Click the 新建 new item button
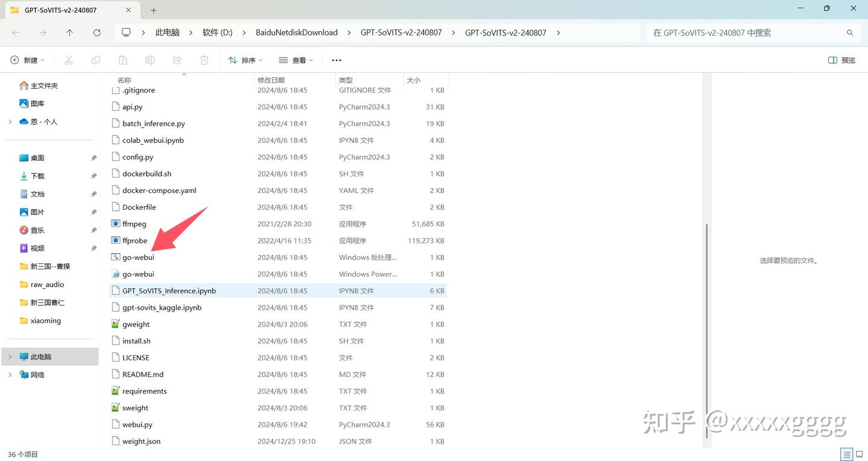The width and height of the screenshot is (868, 461). [27, 60]
